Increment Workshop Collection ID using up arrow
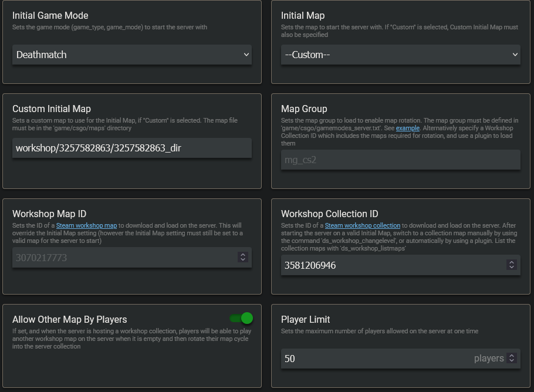 tap(512, 262)
